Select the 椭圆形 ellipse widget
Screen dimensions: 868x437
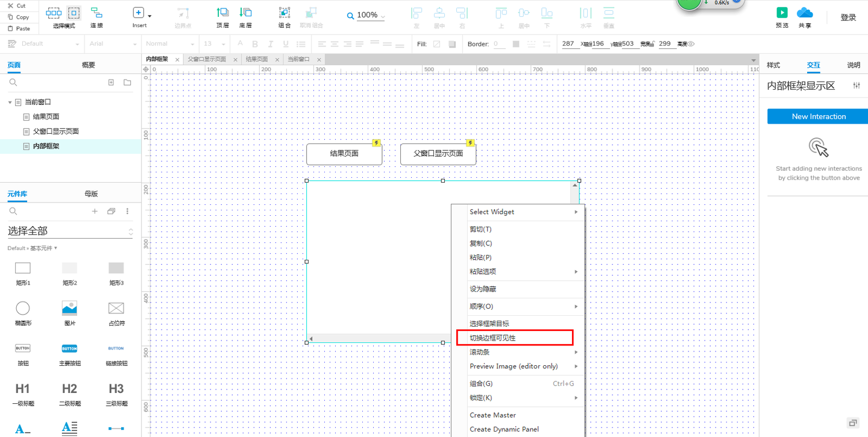click(x=23, y=308)
